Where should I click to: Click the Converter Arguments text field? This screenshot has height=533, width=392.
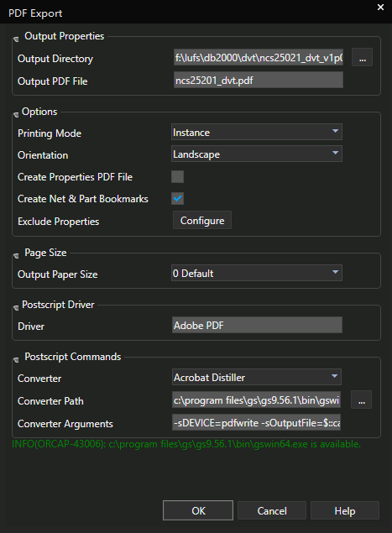click(x=256, y=422)
